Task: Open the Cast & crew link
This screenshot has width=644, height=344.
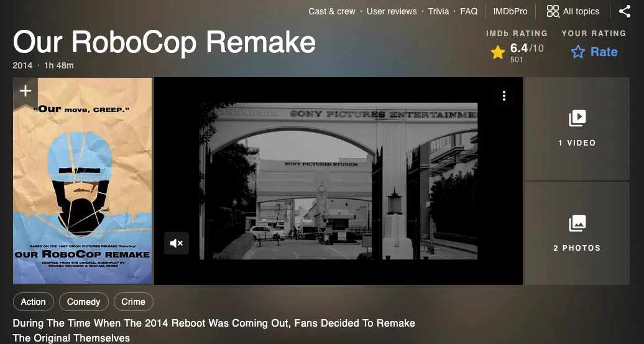Action: 332,11
